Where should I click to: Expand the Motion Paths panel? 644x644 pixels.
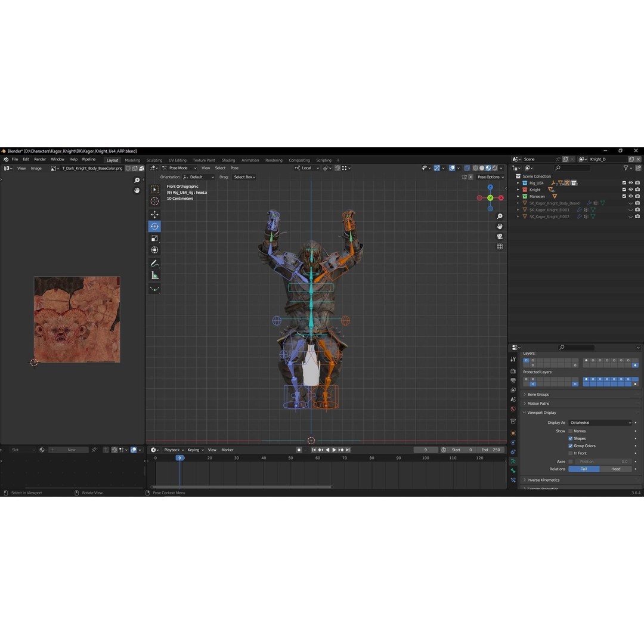pos(538,403)
